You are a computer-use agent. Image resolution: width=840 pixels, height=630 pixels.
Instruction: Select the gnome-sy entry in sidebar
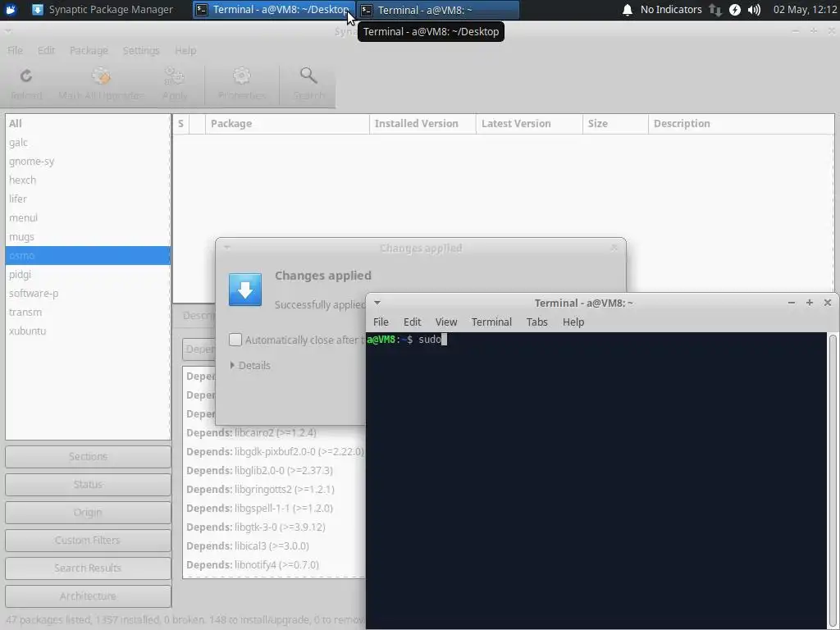click(x=88, y=162)
